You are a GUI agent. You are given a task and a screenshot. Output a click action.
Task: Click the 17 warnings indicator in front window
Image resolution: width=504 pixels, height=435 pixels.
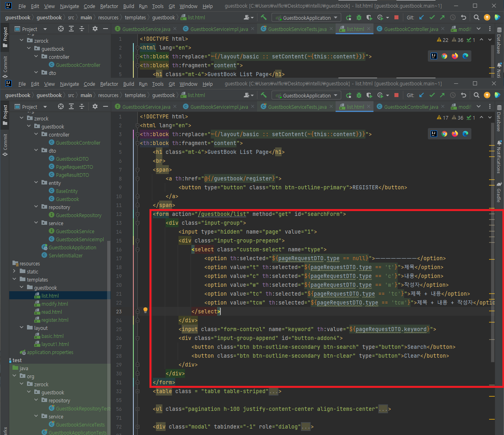coord(442,118)
